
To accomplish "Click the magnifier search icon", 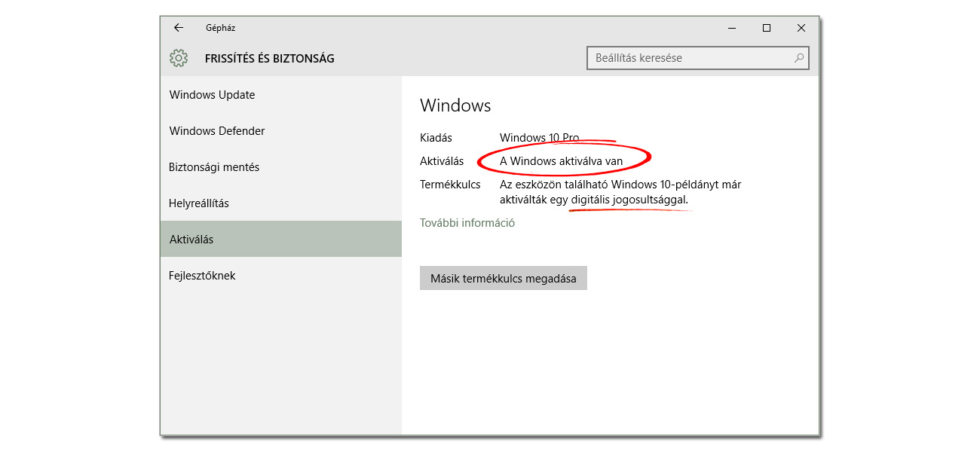I will (799, 58).
